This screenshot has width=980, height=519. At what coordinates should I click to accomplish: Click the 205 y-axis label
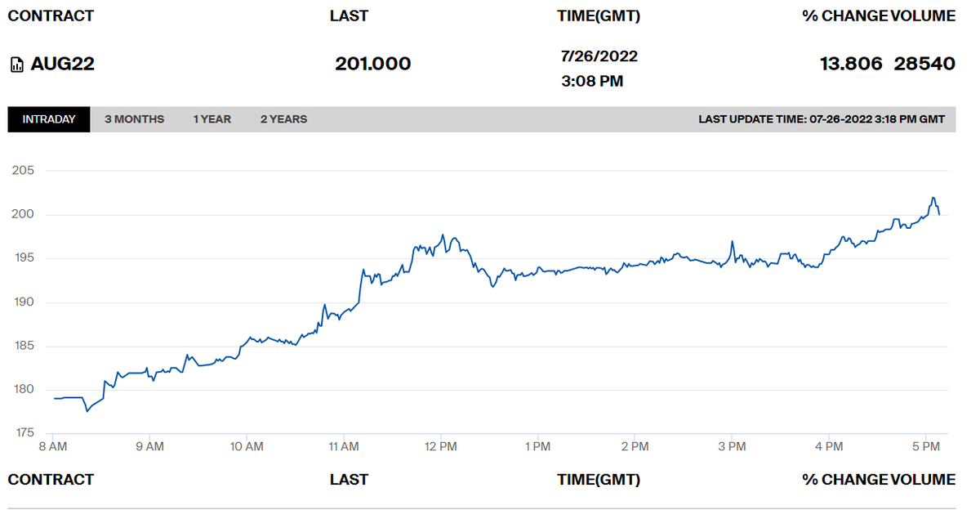pos(23,171)
